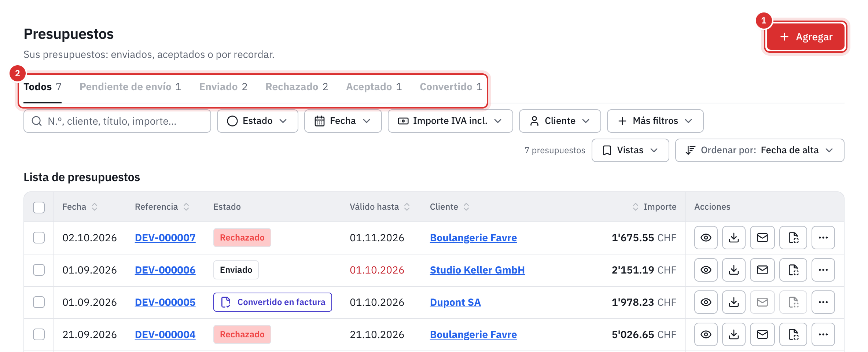Download quote DEV-000004
This screenshot has width=868, height=352.
[733, 334]
